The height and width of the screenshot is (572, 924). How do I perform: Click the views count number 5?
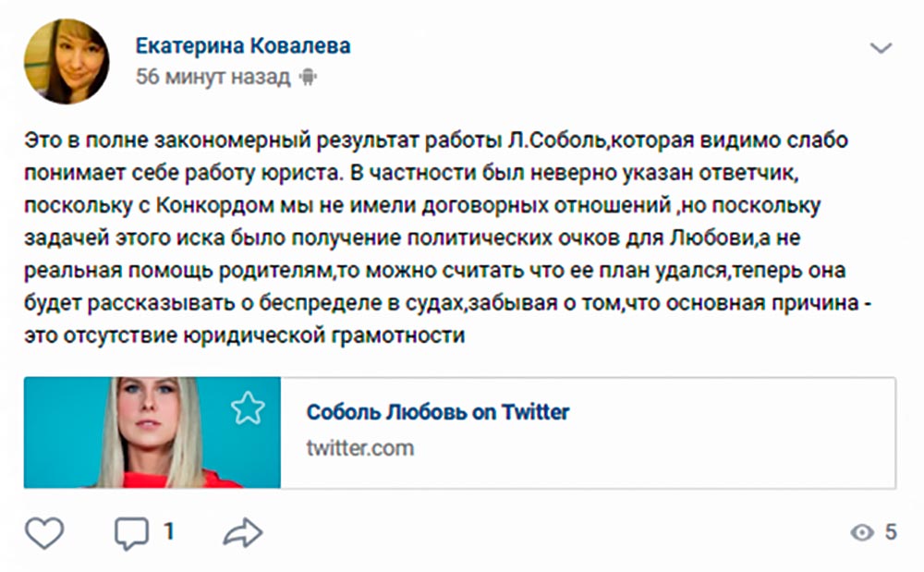[891, 532]
